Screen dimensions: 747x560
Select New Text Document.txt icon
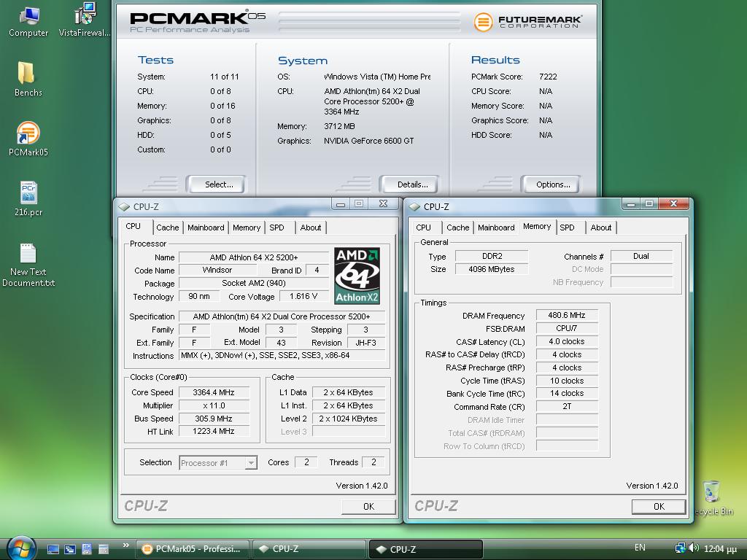[x=28, y=265]
